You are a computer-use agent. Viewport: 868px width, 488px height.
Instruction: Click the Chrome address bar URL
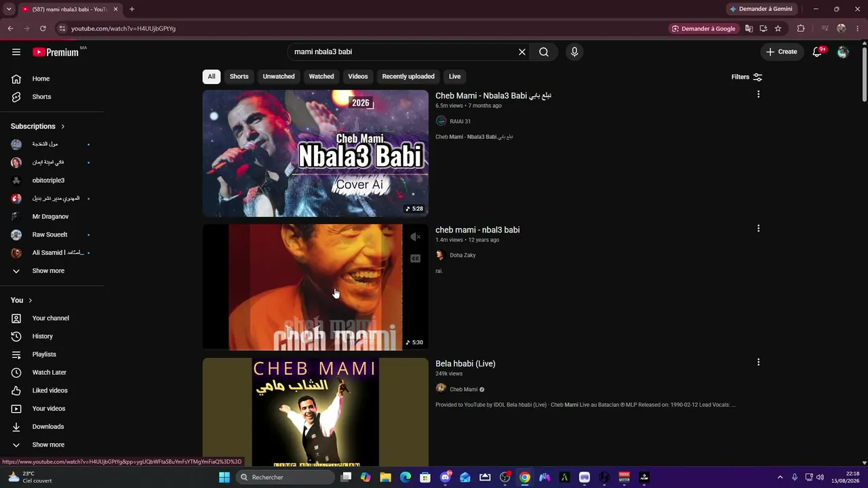(123, 28)
